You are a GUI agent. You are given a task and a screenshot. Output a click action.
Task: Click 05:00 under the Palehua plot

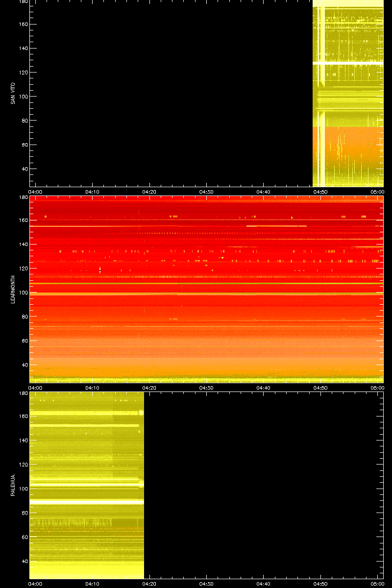(377, 584)
